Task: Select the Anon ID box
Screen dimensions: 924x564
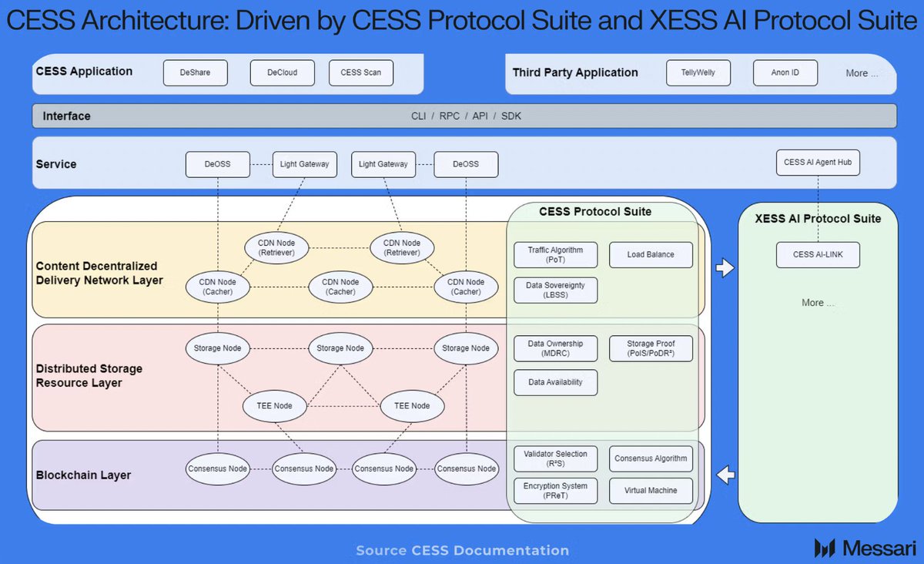Action: [785, 73]
